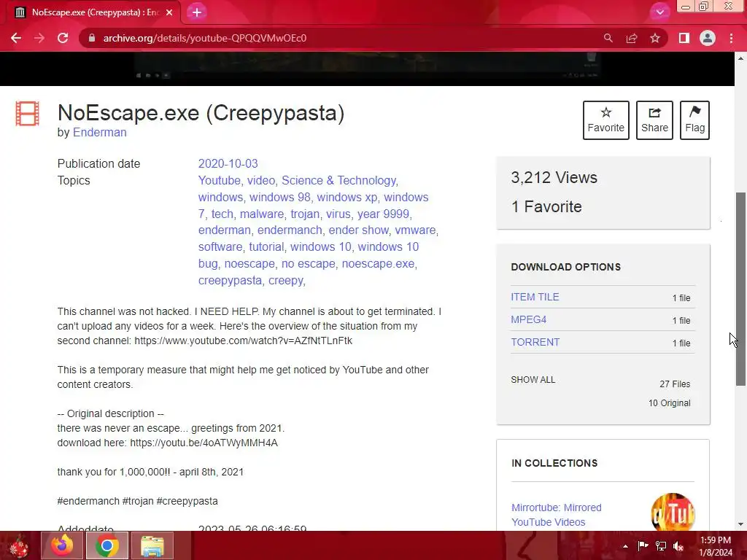Share this page via the address bar icon
The height and width of the screenshot is (560, 747).
(632, 38)
